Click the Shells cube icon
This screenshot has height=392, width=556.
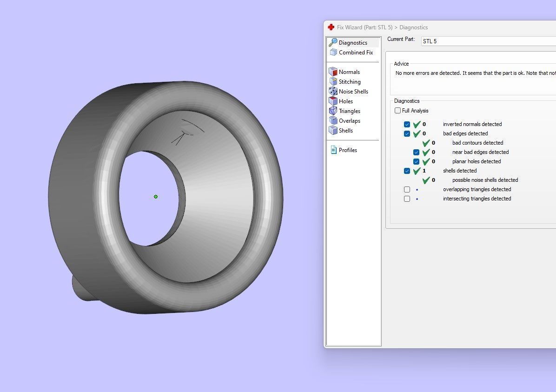point(333,130)
